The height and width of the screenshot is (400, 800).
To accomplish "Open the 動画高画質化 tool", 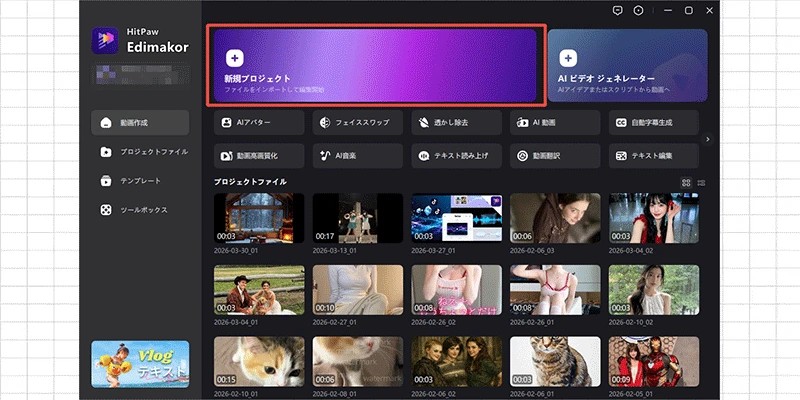I will tap(259, 156).
